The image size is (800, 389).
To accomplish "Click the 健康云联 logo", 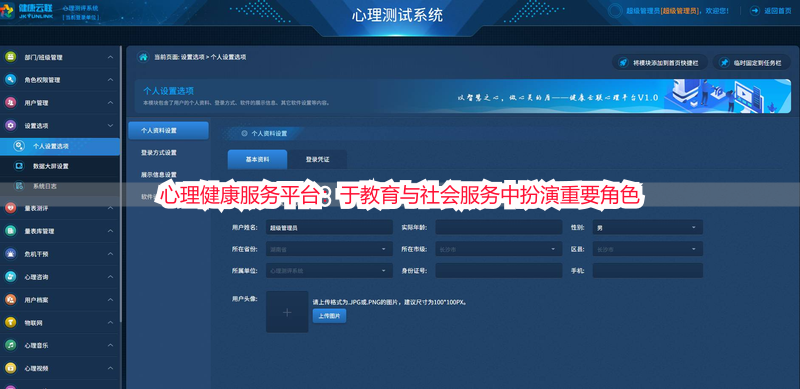I will click(x=28, y=11).
